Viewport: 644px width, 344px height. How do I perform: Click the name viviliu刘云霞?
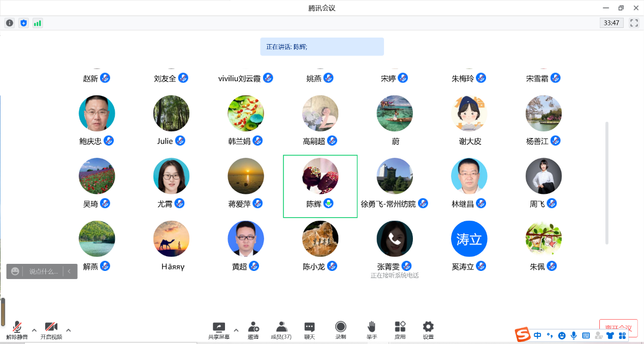point(239,79)
